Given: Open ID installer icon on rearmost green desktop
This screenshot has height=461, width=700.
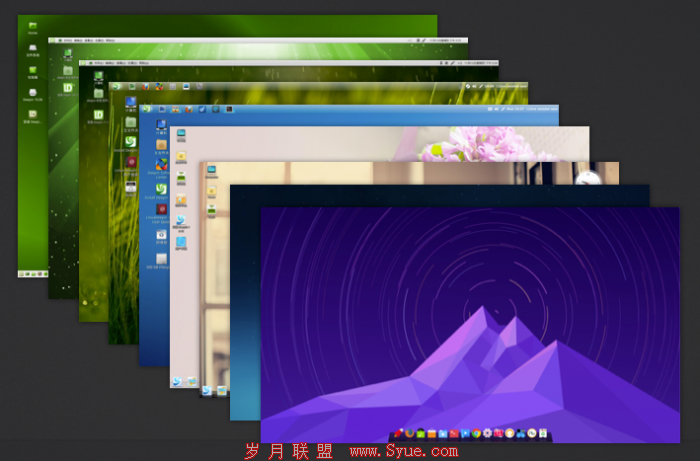Looking at the screenshot, I should click(x=33, y=114).
